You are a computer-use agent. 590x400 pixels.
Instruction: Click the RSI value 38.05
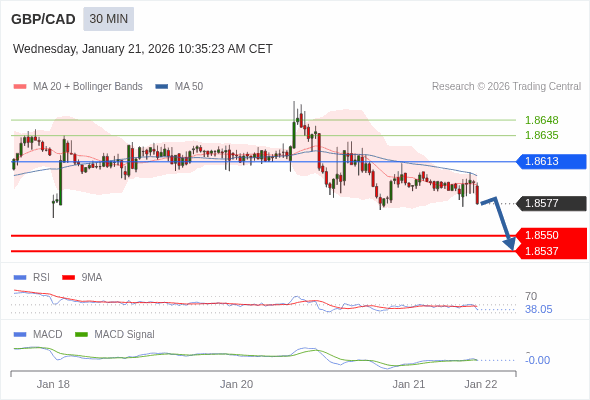tap(538, 309)
